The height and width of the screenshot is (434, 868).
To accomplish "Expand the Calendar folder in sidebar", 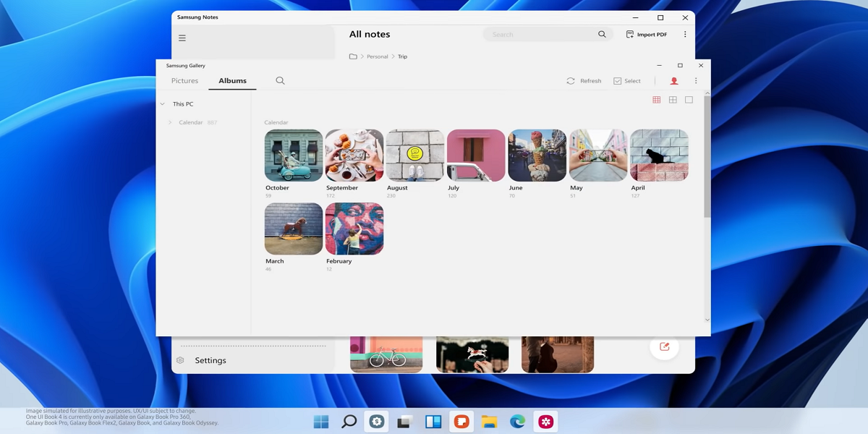I will 170,123.
